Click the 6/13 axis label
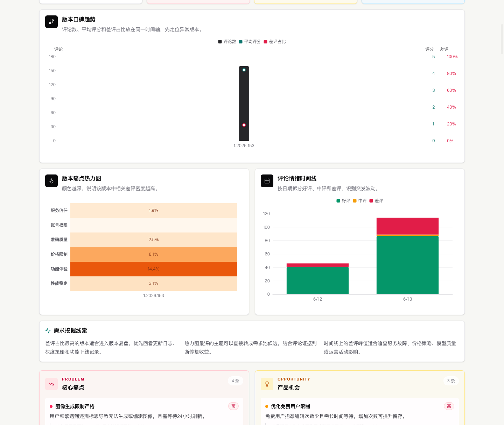Image resolution: width=504 pixels, height=425 pixels. pos(407,299)
